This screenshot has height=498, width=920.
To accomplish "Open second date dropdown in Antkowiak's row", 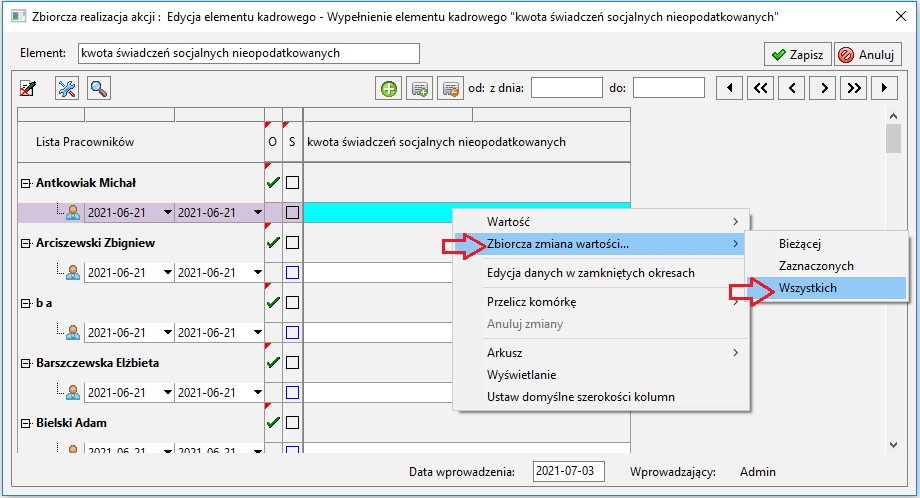I will pos(258,212).
